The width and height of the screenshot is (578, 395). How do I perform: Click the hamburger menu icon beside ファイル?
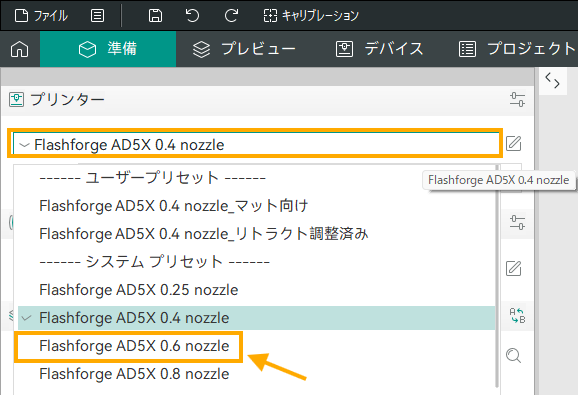[x=97, y=16]
